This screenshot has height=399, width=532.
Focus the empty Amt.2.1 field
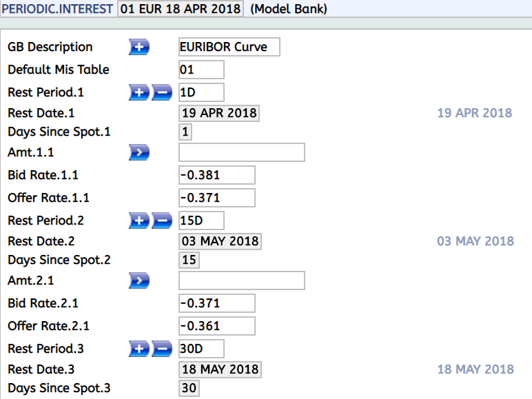(x=241, y=280)
